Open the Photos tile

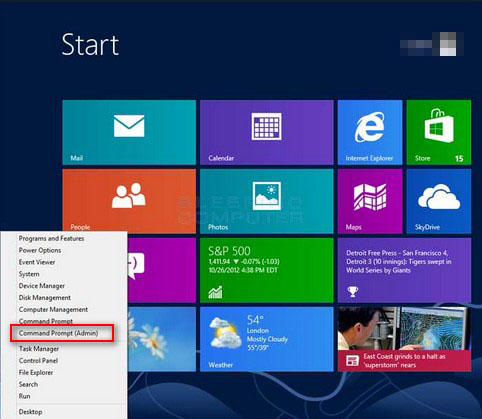coord(267,201)
